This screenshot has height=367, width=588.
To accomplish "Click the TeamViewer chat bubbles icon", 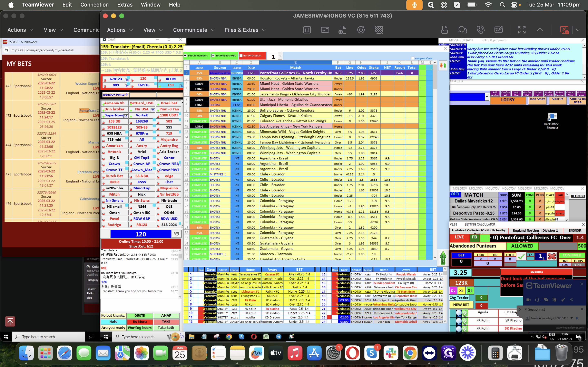I will click(x=462, y=30).
